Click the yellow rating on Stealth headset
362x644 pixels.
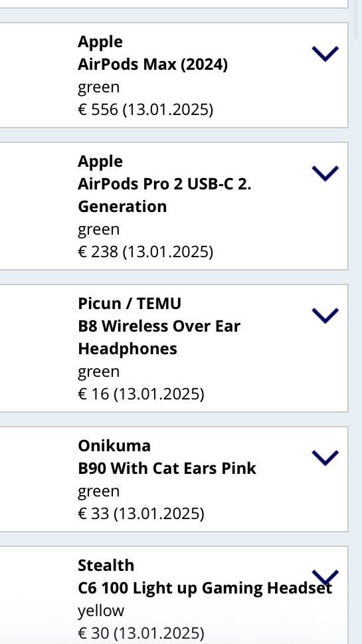pyautogui.click(x=100, y=611)
